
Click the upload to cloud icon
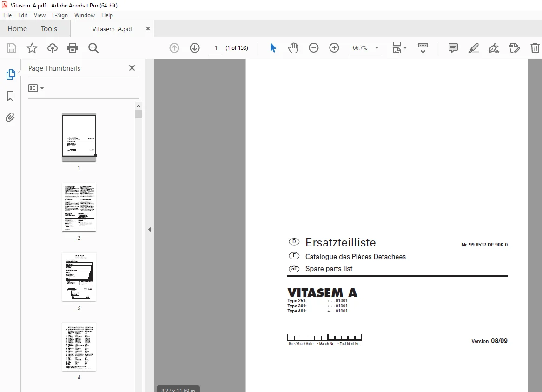(x=52, y=48)
